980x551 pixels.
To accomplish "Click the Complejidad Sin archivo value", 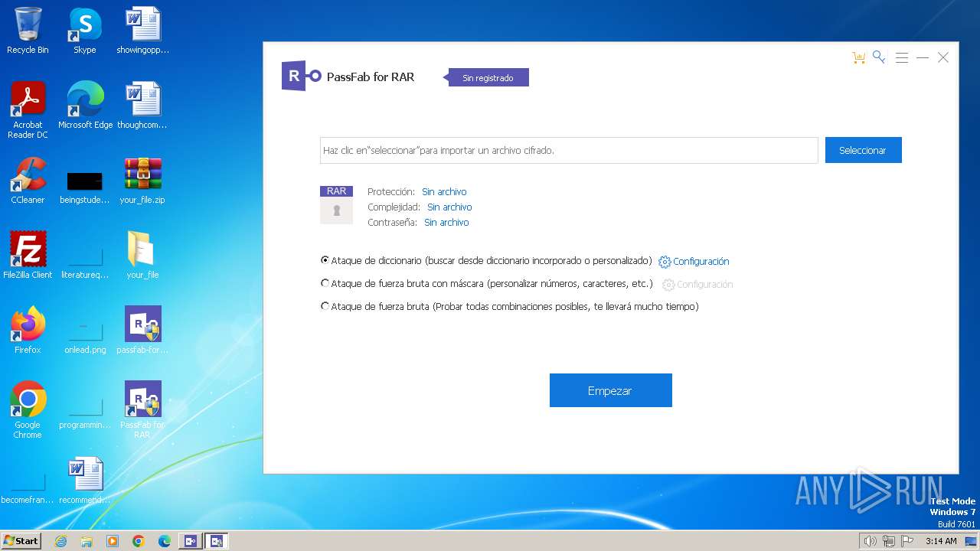I will pyautogui.click(x=449, y=207).
